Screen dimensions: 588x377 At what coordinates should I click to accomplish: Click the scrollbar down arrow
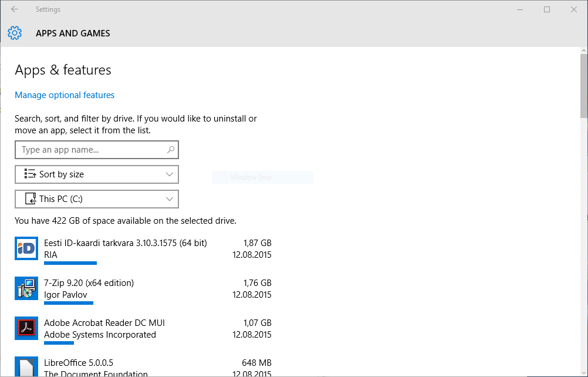click(584, 373)
